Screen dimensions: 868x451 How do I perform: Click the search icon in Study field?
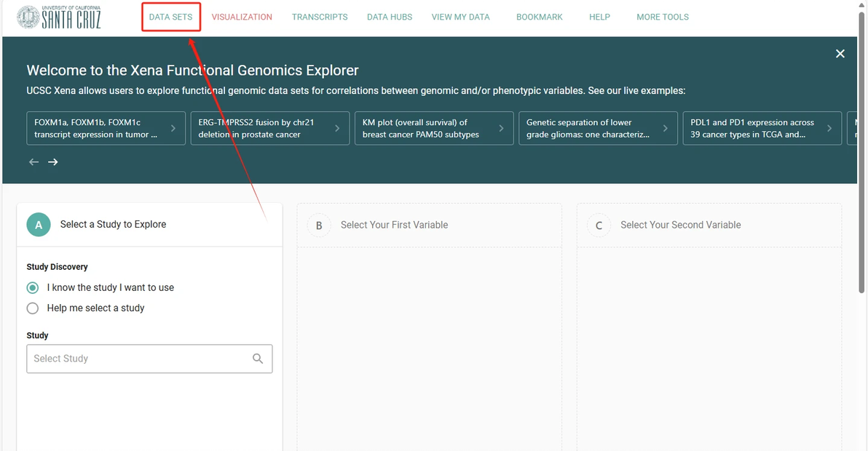click(x=258, y=359)
